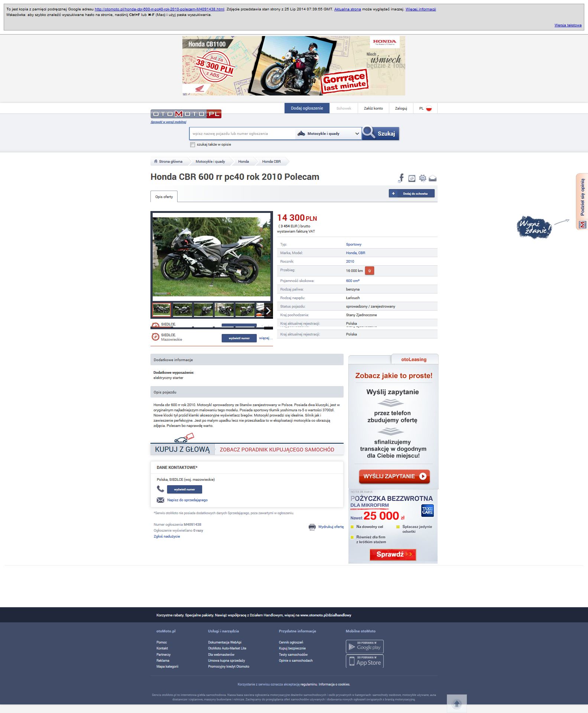
Task: Click the WYŚLIJ ZAPYTANIE button
Action: coord(394,476)
